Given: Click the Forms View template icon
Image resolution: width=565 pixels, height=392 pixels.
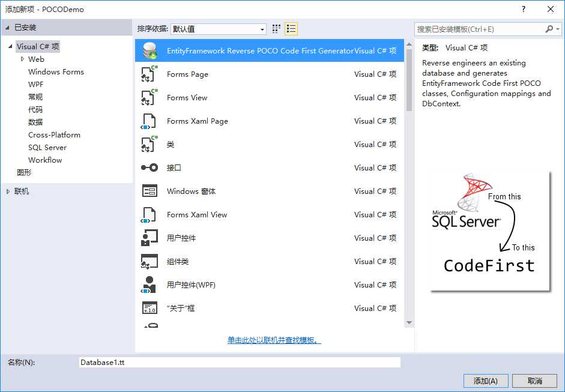Looking at the screenshot, I should coord(150,97).
